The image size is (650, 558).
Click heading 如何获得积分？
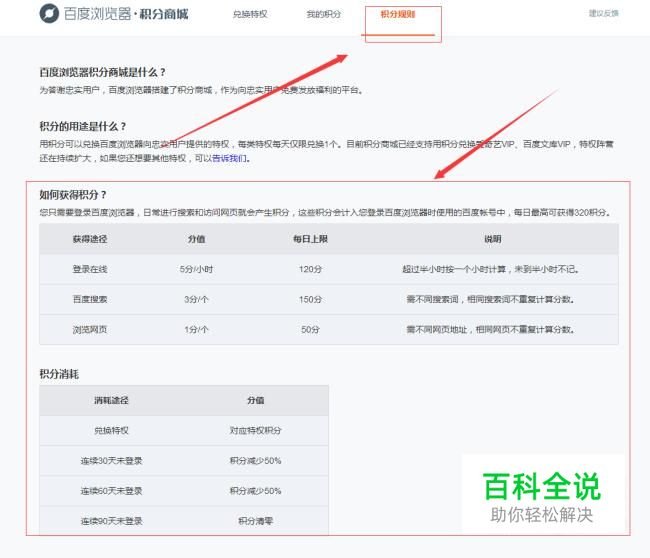coord(73,195)
